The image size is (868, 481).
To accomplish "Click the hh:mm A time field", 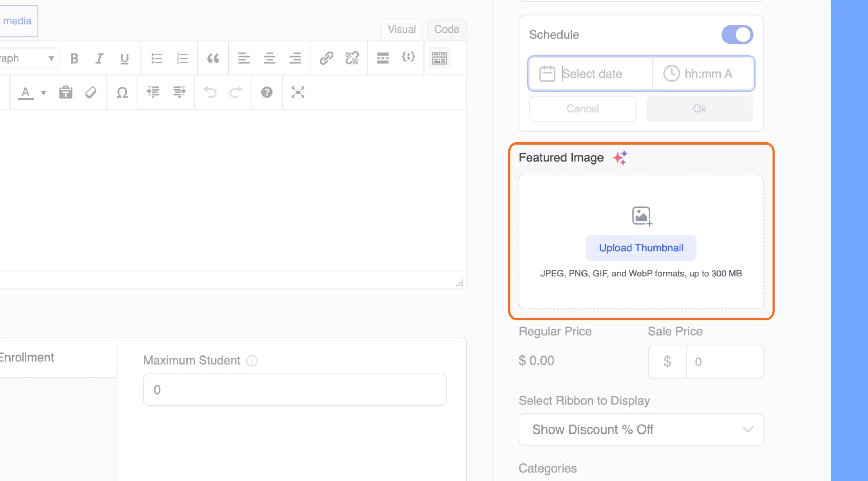I will pyautogui.click(x=703, y=74).
